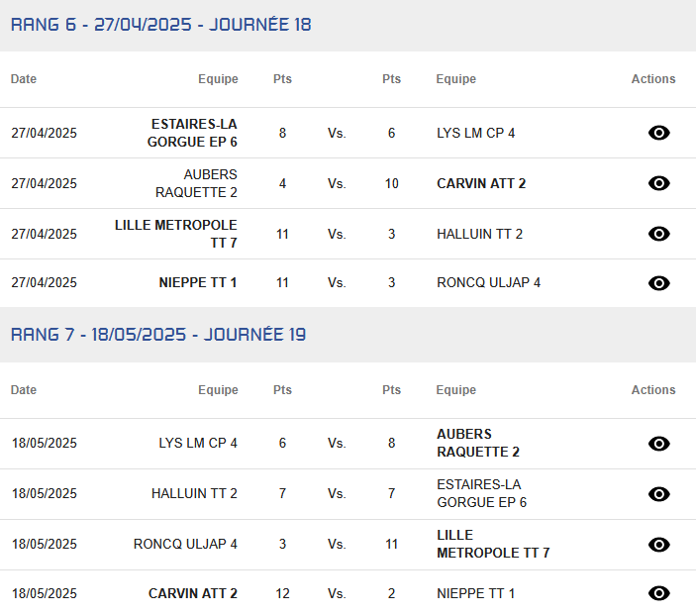Open eye icon for Halluin TT 2 vs Estaires-La Gorgue
Viewport: 696px width, 616px height.
pos(658,494)
